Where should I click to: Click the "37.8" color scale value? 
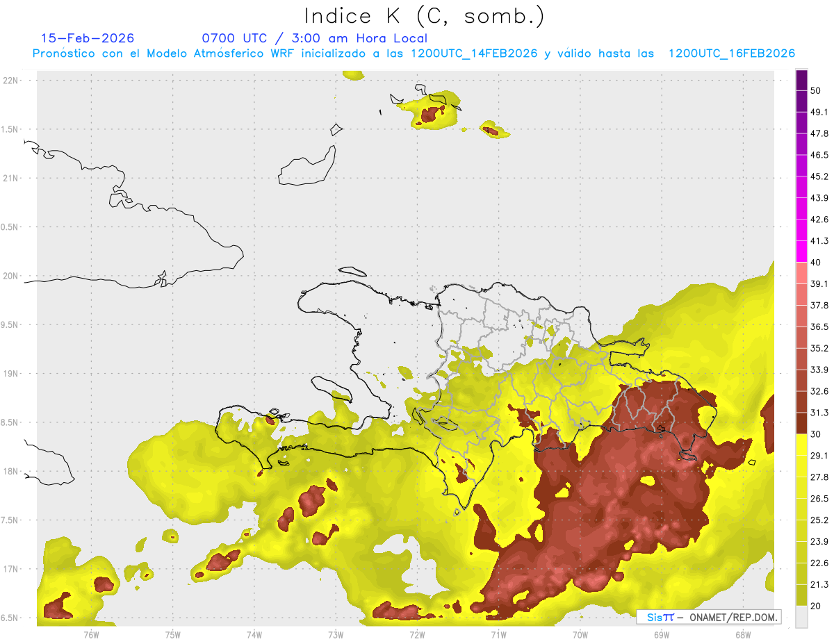click(819, 306)
